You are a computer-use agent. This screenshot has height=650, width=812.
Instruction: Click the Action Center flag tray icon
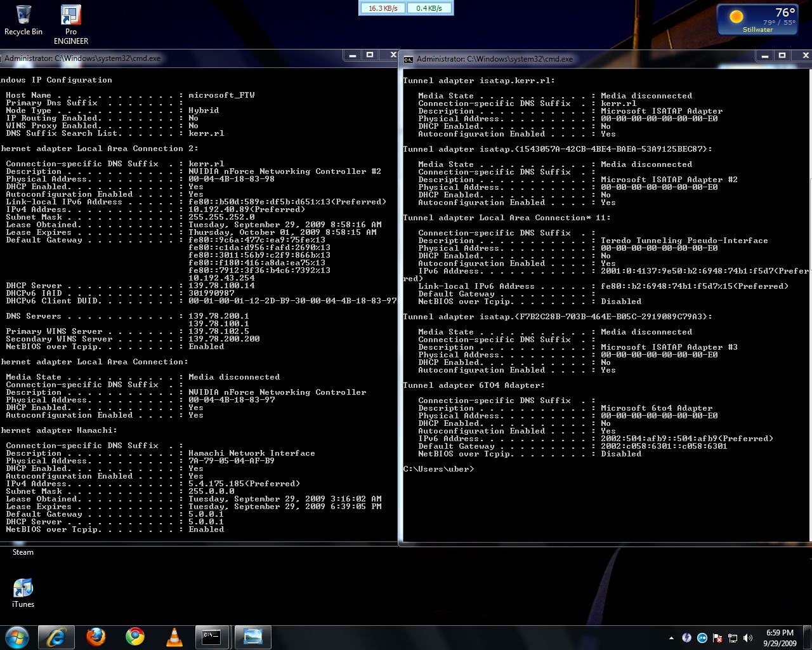click(717, 638)
